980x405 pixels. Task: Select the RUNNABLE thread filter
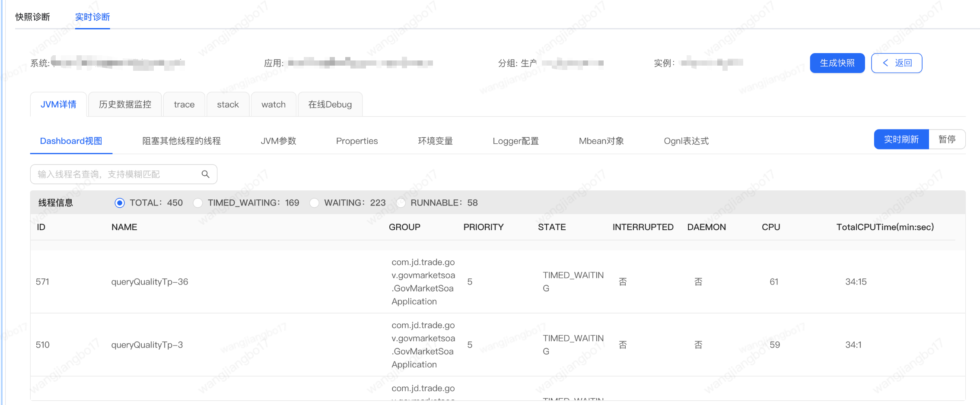pyautogui.click(x=401, y=202)
